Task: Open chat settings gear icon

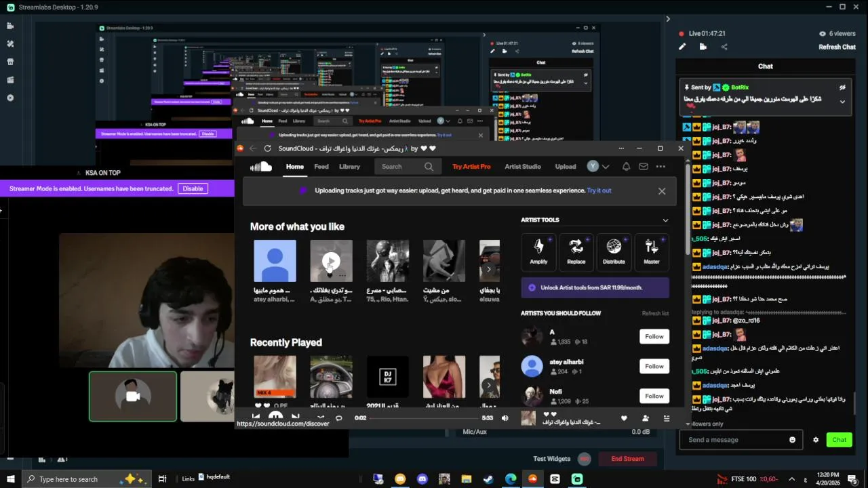Action: point(816,440)
